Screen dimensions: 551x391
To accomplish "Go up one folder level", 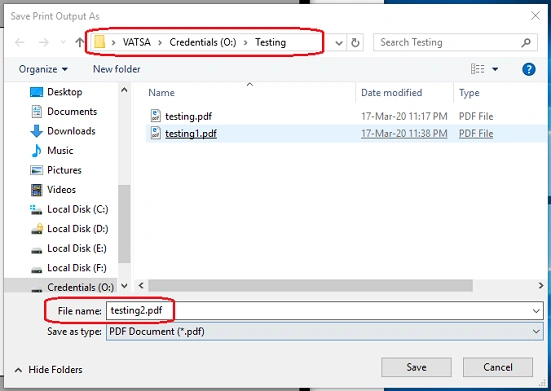I will pos(80,43).
